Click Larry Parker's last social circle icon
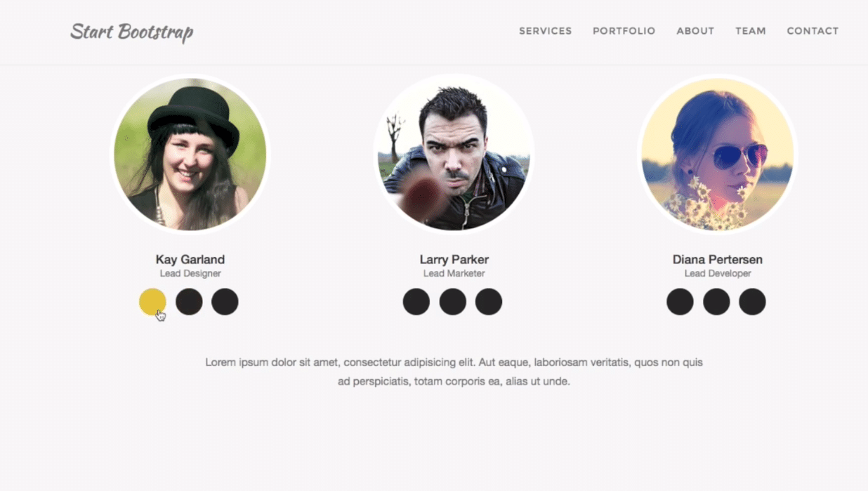This screenshot has height=491, width=868. [x=489, y=302]
